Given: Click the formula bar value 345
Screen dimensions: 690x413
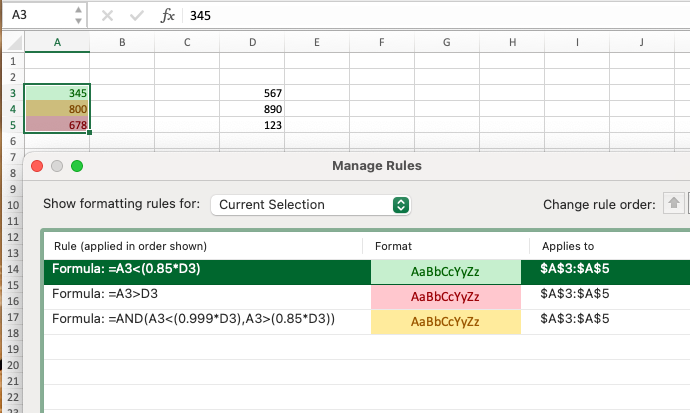Looking at the screenshot, I should coord(200,16).
